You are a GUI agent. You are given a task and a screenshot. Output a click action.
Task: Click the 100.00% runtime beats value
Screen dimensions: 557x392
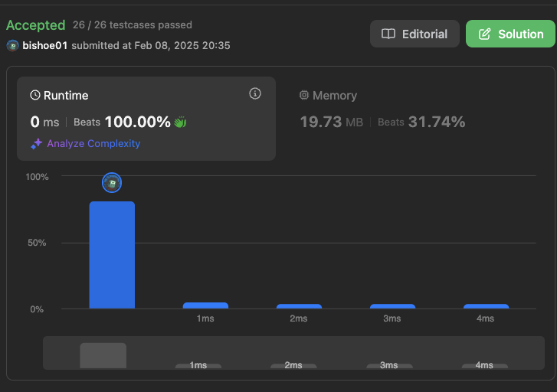[x=138, y=122]
